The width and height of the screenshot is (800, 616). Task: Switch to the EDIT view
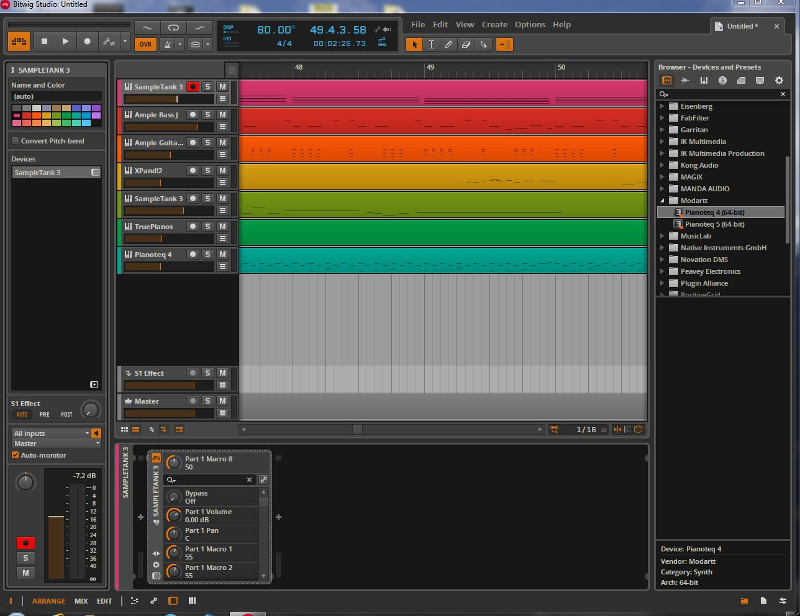pos(104,601)
